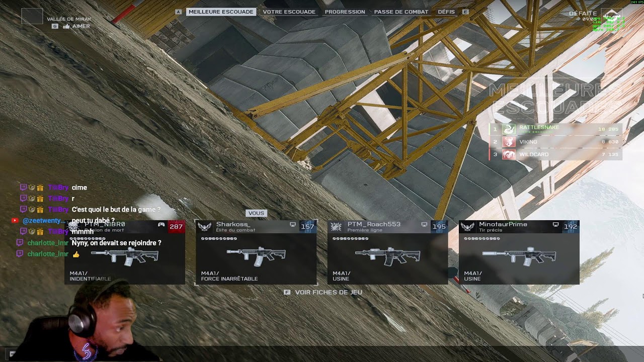Image resolution: width=644 pixels, height=362 pixels.
Task: Click the Défaite result label
Action: (x=583, y=13)
